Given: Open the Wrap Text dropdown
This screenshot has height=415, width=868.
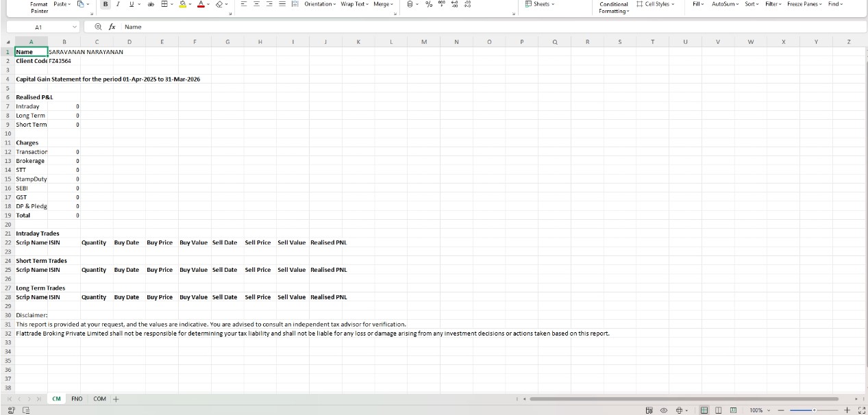Looking at the screenshot, I should click(x=354, y=4).
